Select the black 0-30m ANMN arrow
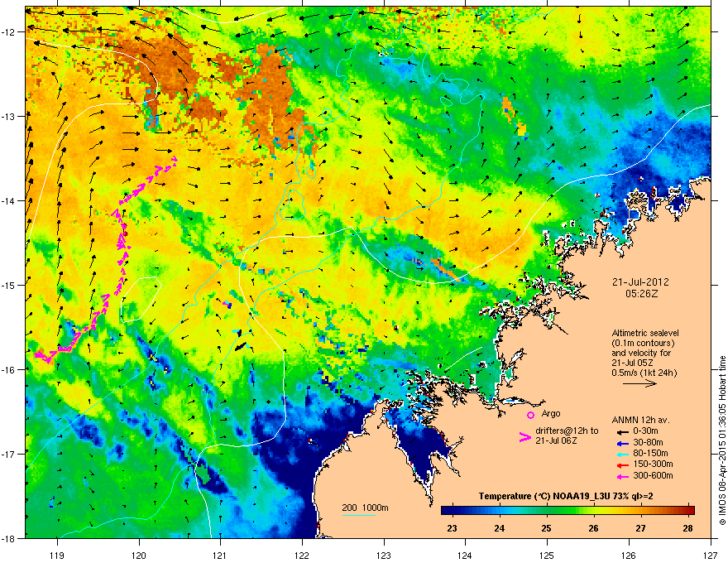 click(x=624, y=431)
